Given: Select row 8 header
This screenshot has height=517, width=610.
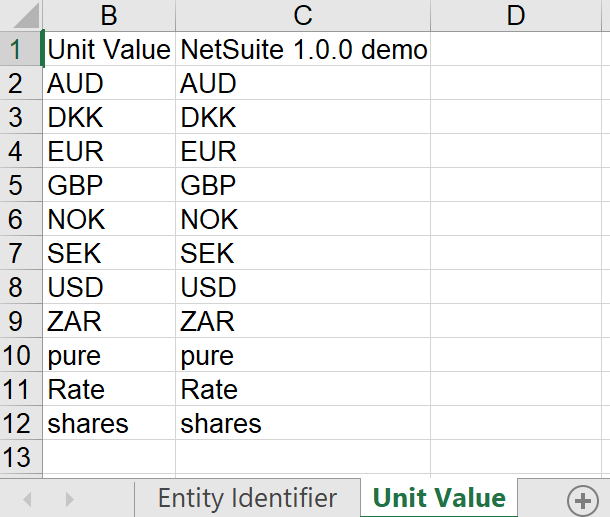Looking at the screenshot, I should click(21, 287).
